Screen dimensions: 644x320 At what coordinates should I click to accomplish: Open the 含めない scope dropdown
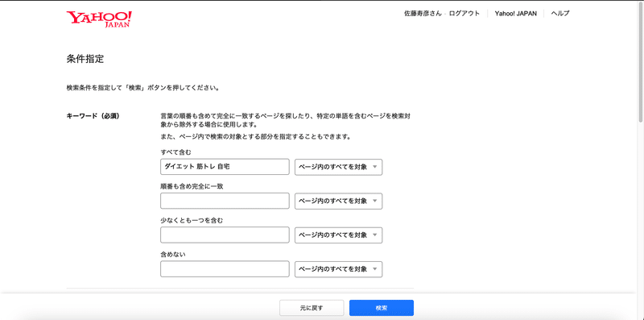pos(338,269)
